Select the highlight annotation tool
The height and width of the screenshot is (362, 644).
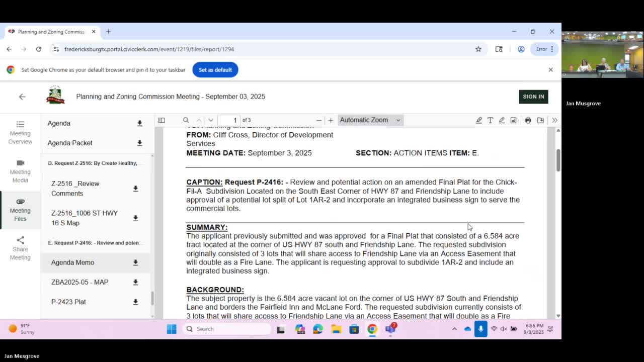(x=479, y=120)
